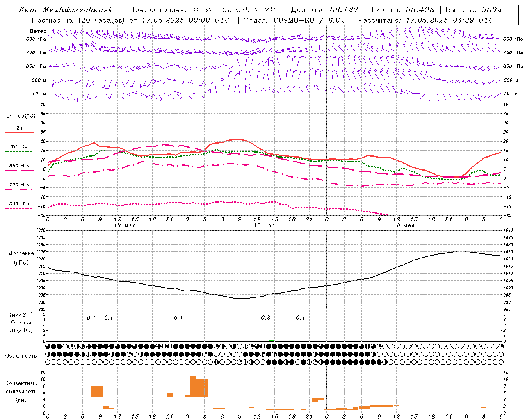Click the "(мм/1ч.)" precipitation unit label
The height and width of the screenshot is (420, 525).
pyautogui.click(x=21, y=330)
